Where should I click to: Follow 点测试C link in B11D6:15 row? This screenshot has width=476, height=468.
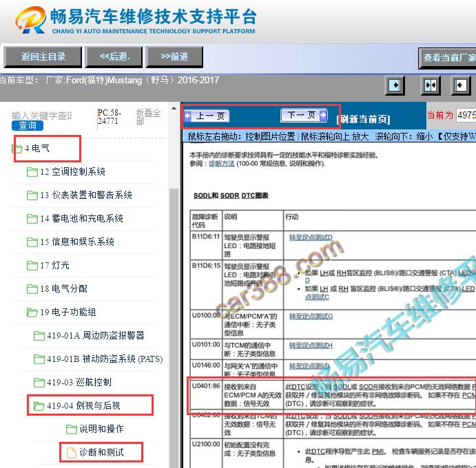pyautogui.click(x=317, y=297)
